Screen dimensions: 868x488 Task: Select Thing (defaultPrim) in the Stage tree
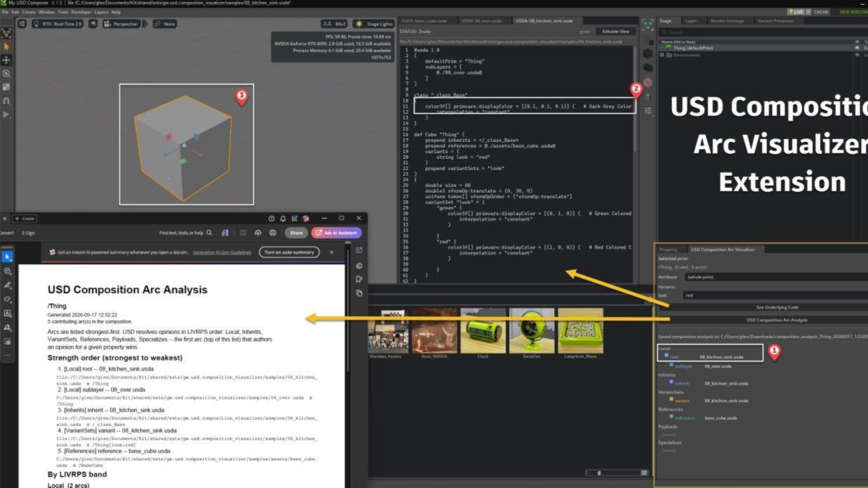693,48
